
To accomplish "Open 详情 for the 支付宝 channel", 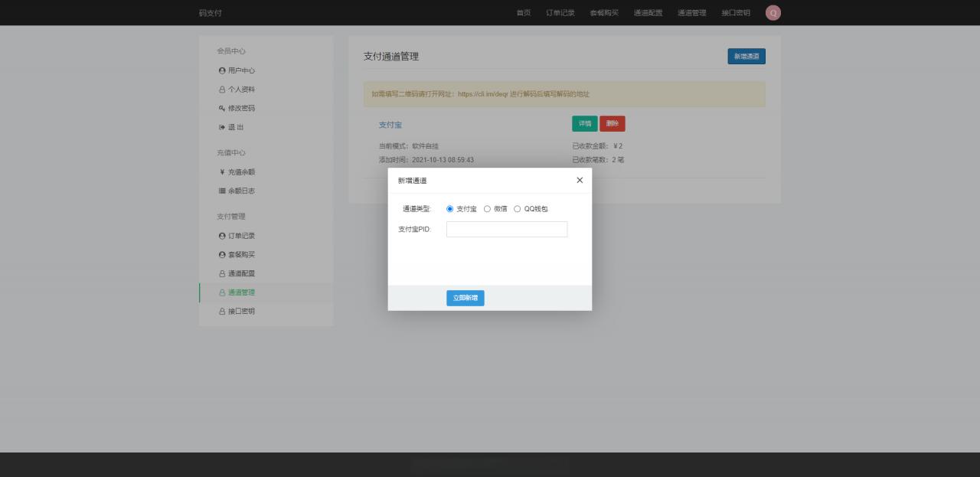I will pos(585,123).
